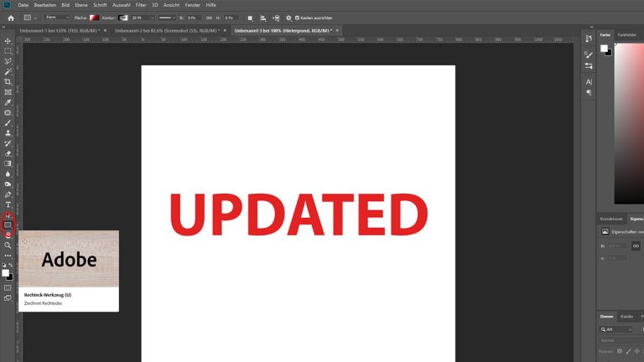The width and height of the screenshot is (644, 362).
Task: Select the Zoom magnifier tool
Action: pos(8,246)
